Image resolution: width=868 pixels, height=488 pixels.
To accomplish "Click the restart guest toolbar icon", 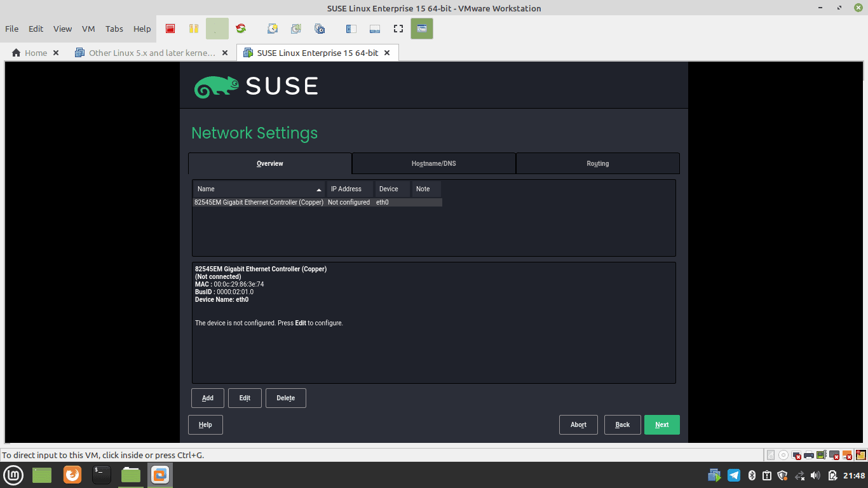I will [x=241, y=29].
